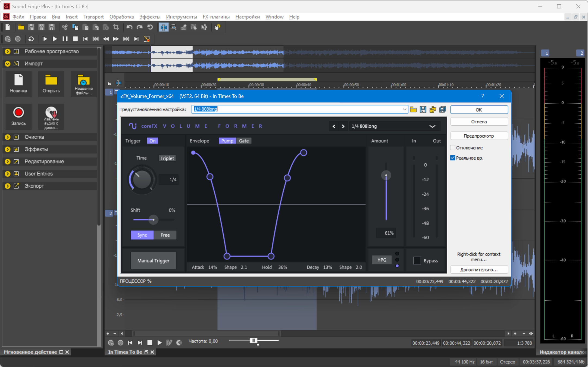Click the HPG button
The height and width of the screenshot is (367, 588).
[x=382, y=260]
